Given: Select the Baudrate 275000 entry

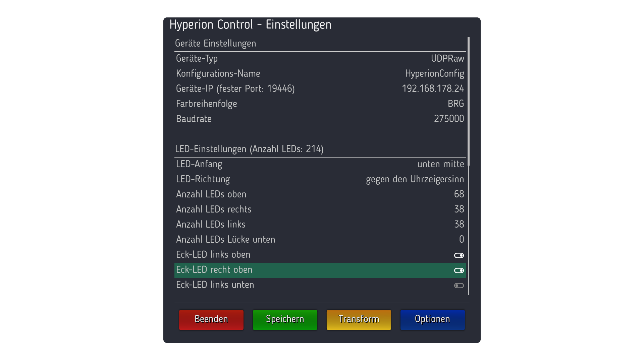Looking at the screenshot, I should [449, 119].
